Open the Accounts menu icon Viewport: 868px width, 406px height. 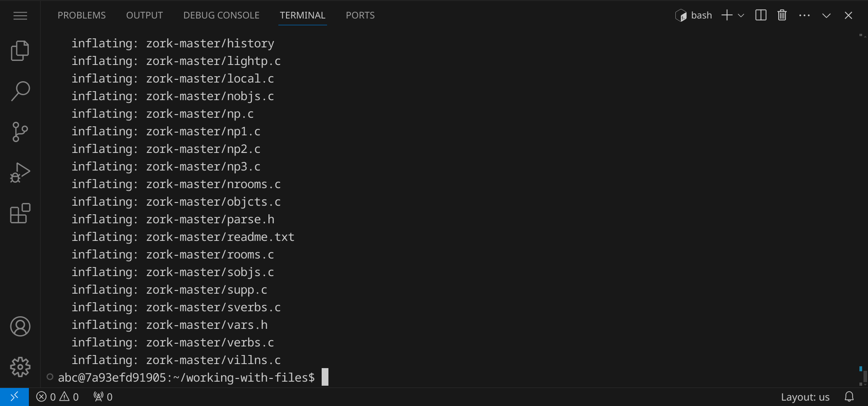pyautogui.click(x=20, y=327)
